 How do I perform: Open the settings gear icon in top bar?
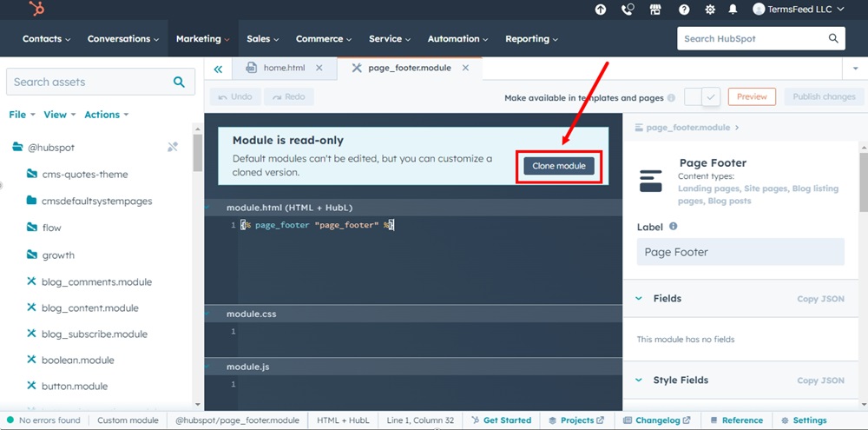coord(710,10)
